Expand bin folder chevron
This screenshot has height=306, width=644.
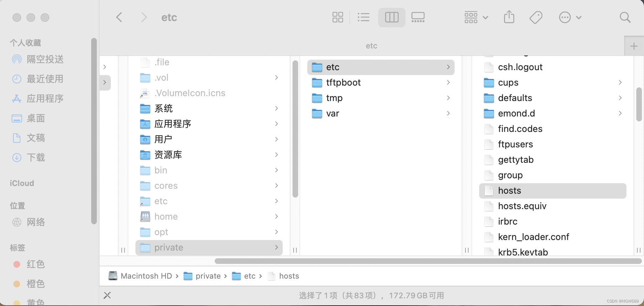click(x=276, y=170)
